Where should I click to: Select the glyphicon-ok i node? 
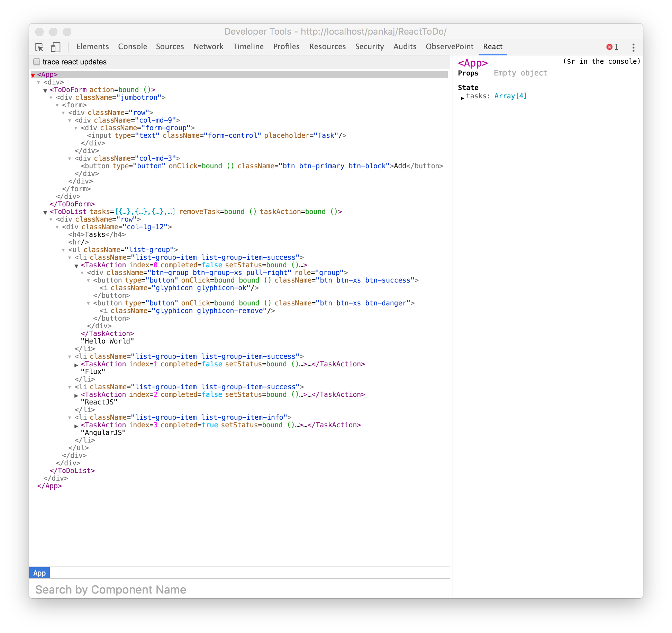click(x=179, y=288)
